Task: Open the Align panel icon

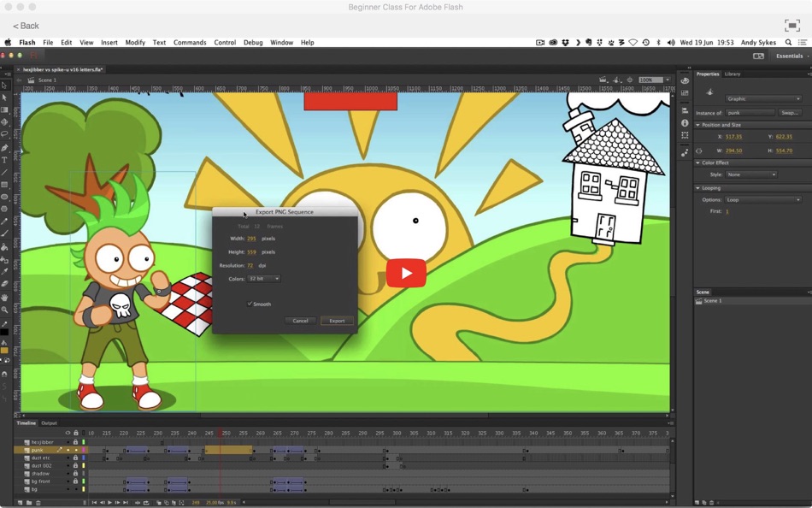Action: (x=685, y=110)
